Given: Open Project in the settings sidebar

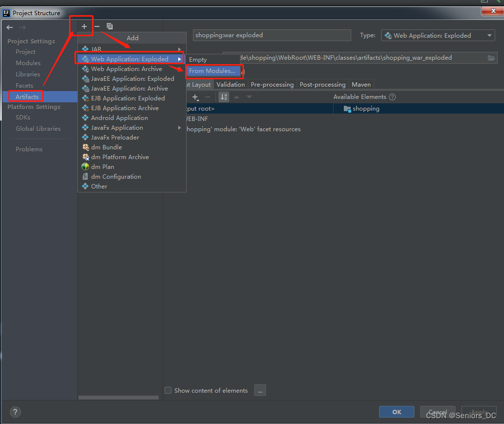Looking at the screenshot, I should [25, 52].
